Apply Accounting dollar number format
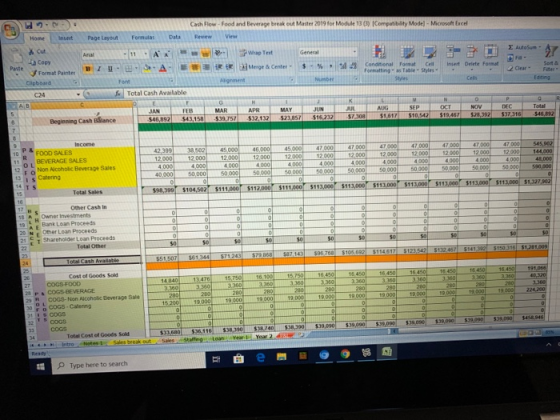Viewport: 560px width, 420px height. click(x=304, y=66)
